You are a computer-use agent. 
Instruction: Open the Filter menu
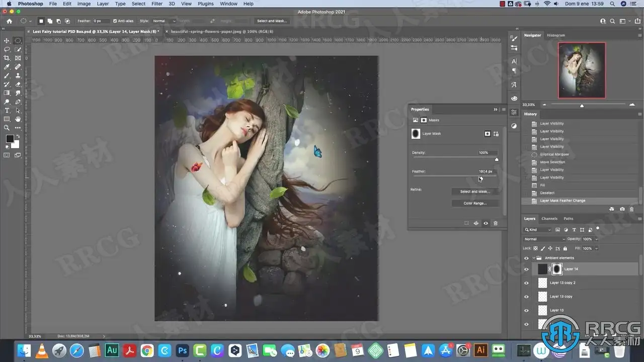click(157, 4)
